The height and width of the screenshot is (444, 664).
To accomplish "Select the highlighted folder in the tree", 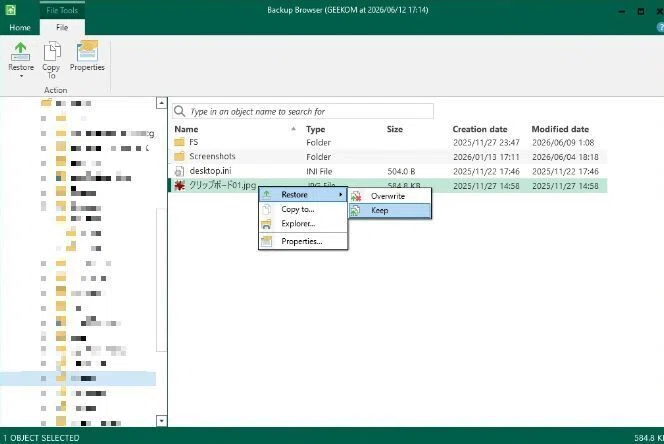I will 78,378.
